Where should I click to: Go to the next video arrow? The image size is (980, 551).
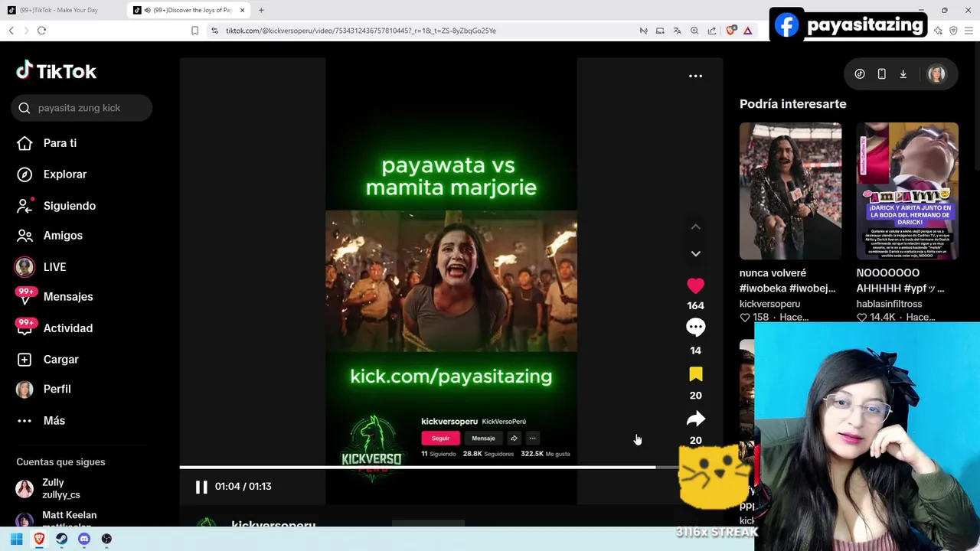coord(695,253)
